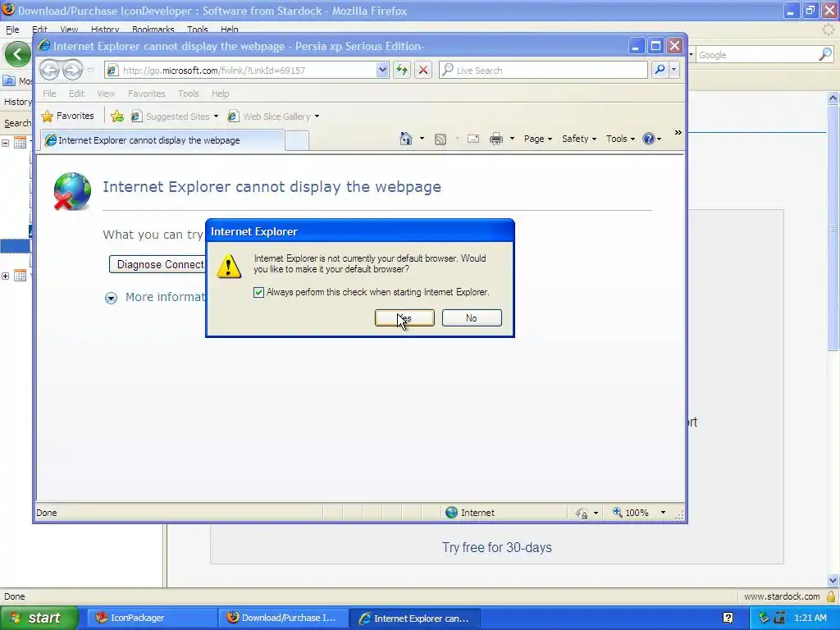Click the IE Forward navigation arrow
The image size is (840, 630).
[72, 70]
